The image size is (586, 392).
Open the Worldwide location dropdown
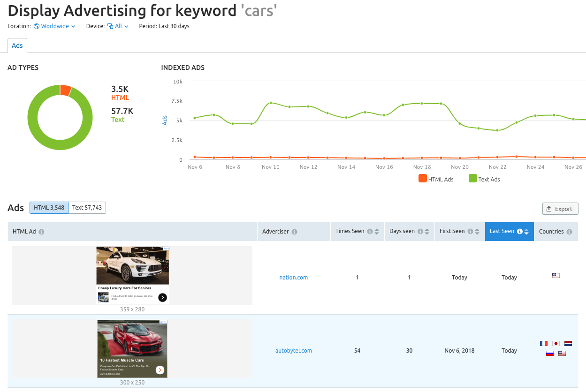[54, 26]
